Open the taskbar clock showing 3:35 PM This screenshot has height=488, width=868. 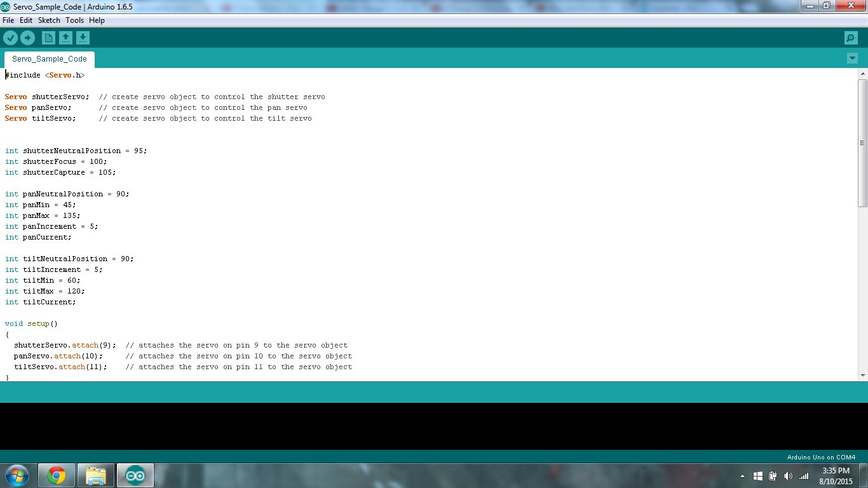[836, 476]
